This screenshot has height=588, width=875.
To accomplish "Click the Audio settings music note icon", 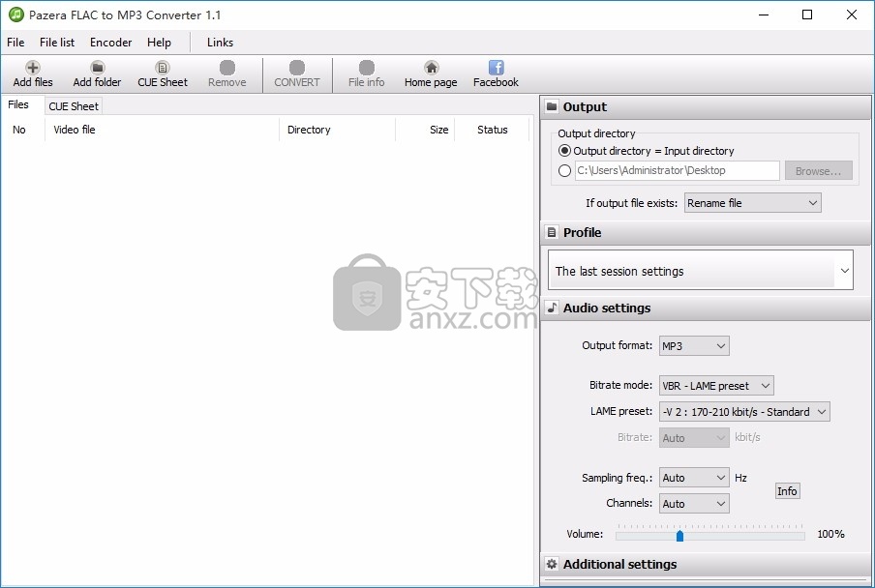I will [552, 308].
